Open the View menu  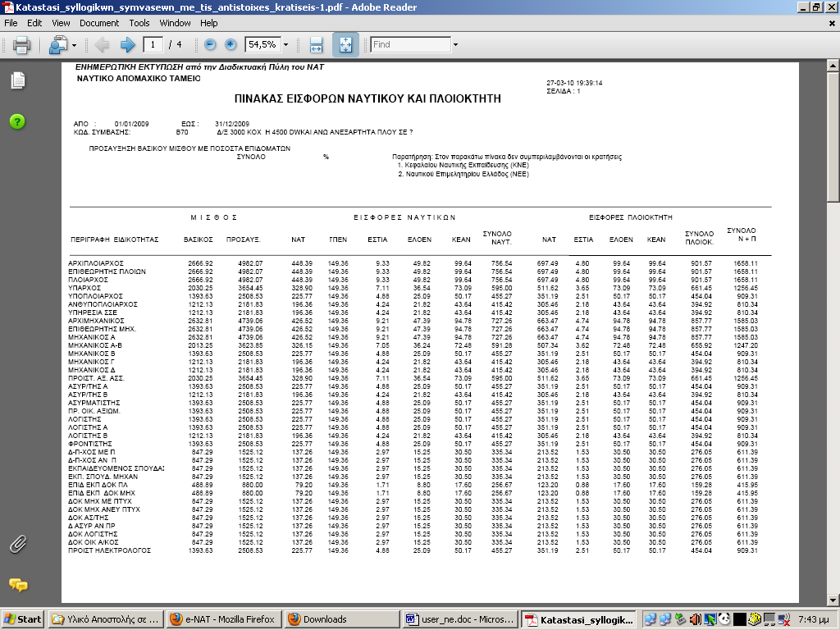click(61, 23)
